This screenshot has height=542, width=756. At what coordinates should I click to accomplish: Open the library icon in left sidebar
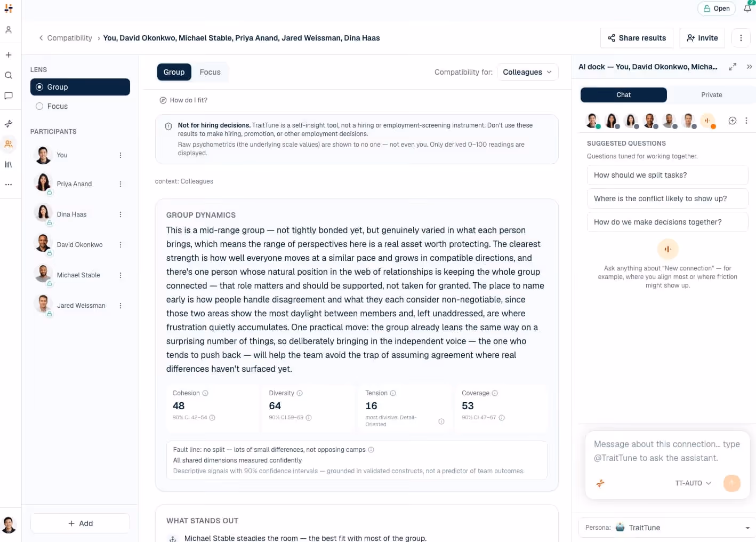click(9, 164)
